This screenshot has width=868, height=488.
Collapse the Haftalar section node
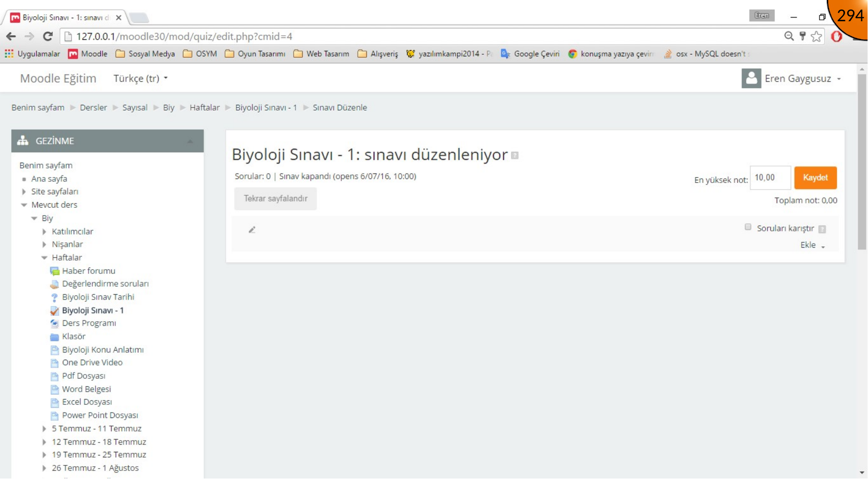44,258
